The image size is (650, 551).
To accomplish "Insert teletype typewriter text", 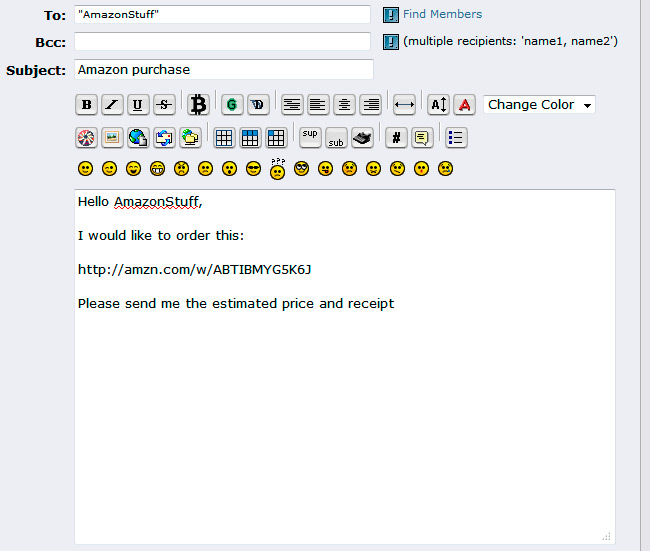I will 362,138.
